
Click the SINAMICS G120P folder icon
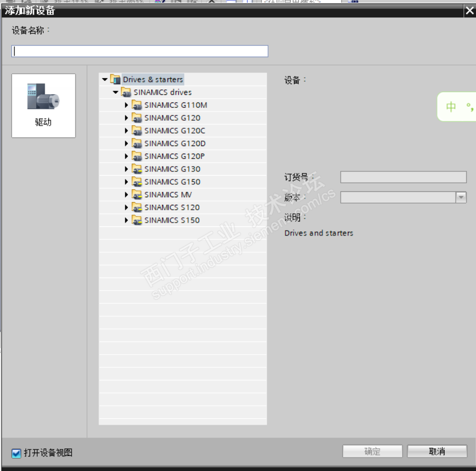click(x=137, y=156)
